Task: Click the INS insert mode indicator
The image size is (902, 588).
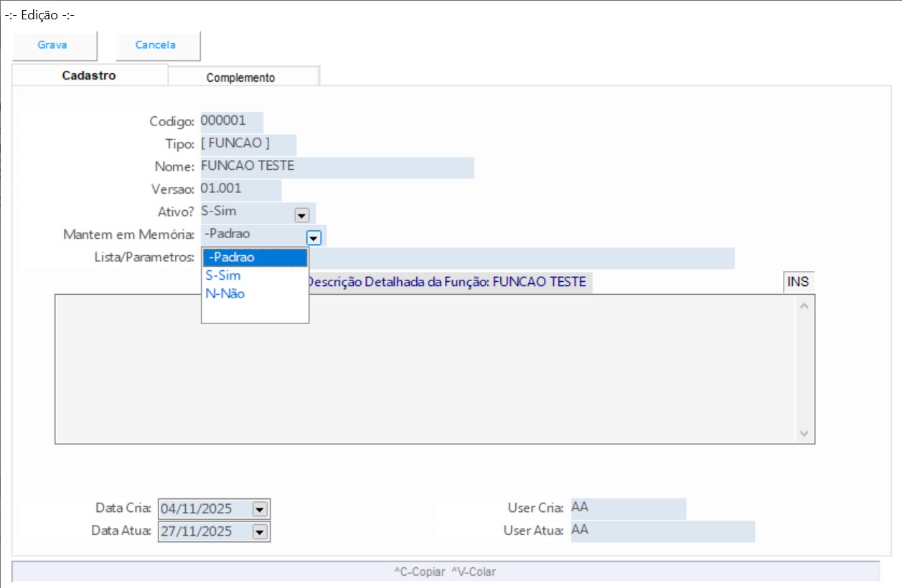Action: pyautogui.click(x=798, y=282)
